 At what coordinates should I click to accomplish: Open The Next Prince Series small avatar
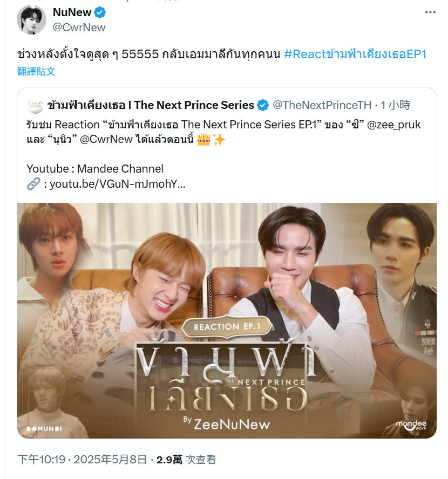pos(35,105)
